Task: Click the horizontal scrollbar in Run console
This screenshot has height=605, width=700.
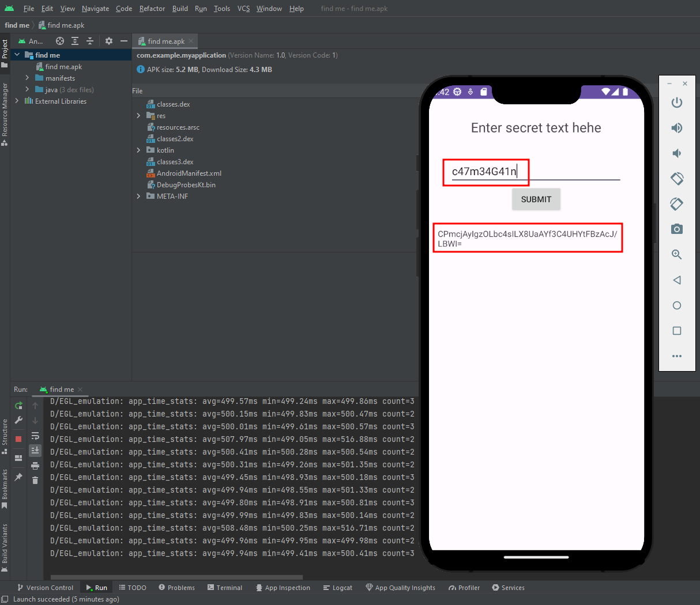Action: (x=176, y=577)
